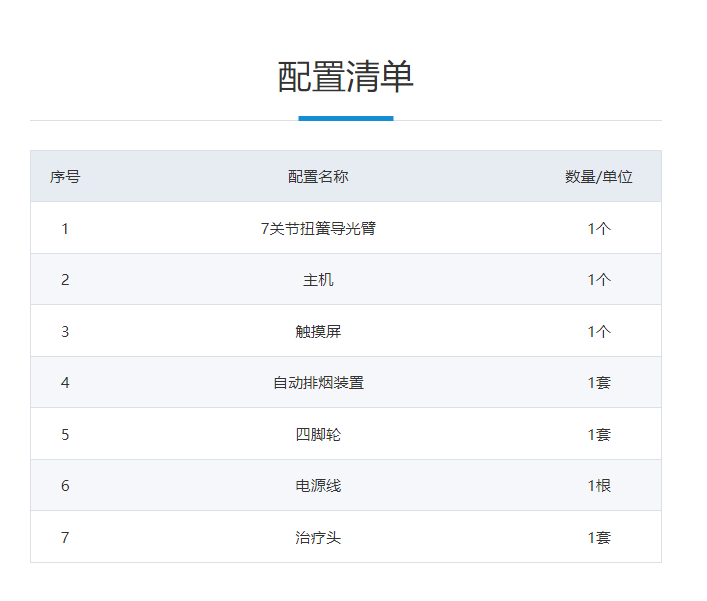Select the 治疗头 name cell
707x601 pixels.
[318, 538]
